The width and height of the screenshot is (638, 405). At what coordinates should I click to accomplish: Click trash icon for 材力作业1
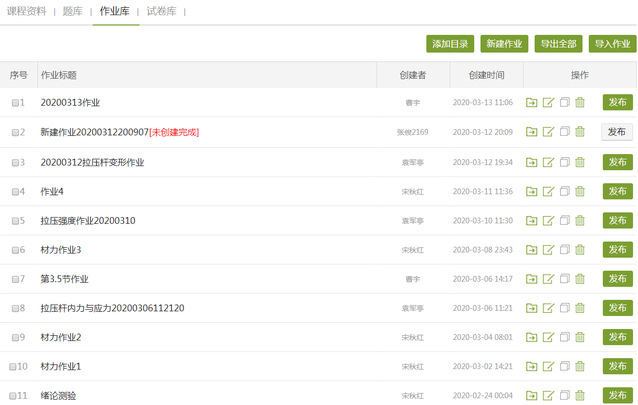tap(580, 367)
